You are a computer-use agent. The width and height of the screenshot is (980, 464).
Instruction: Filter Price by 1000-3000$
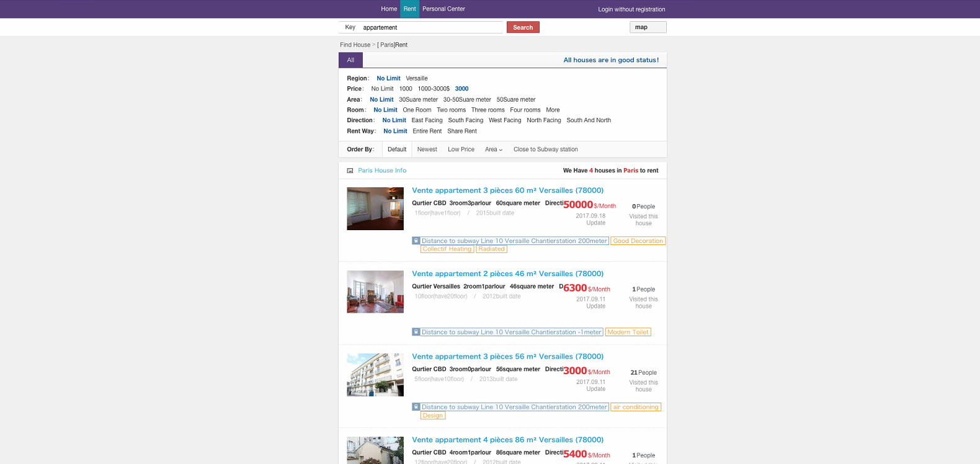(x=434, y=89)
